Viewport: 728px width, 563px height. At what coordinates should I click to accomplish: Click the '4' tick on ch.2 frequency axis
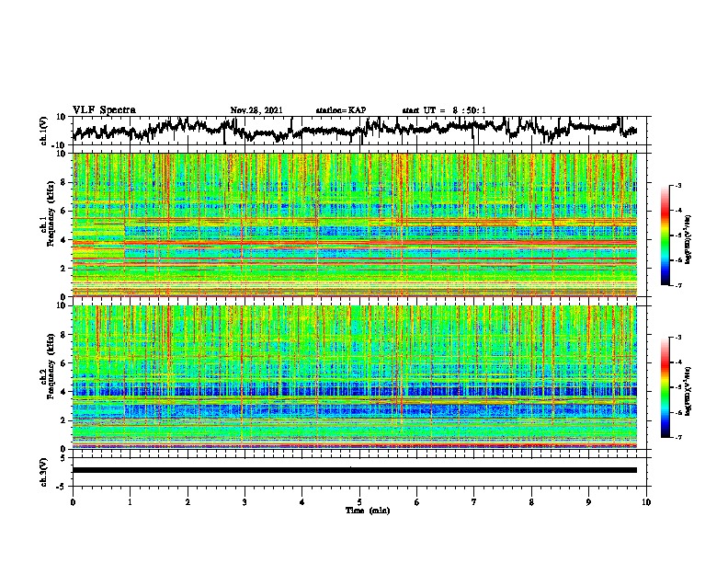tap(64, 392)
